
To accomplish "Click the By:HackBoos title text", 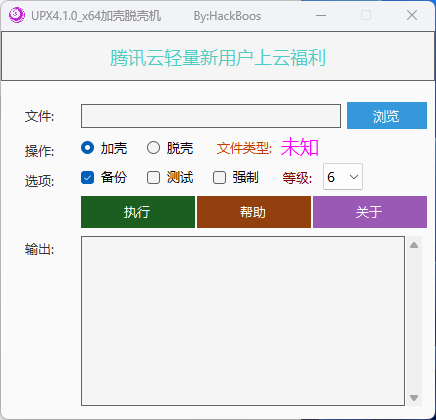I will point(227,16).
